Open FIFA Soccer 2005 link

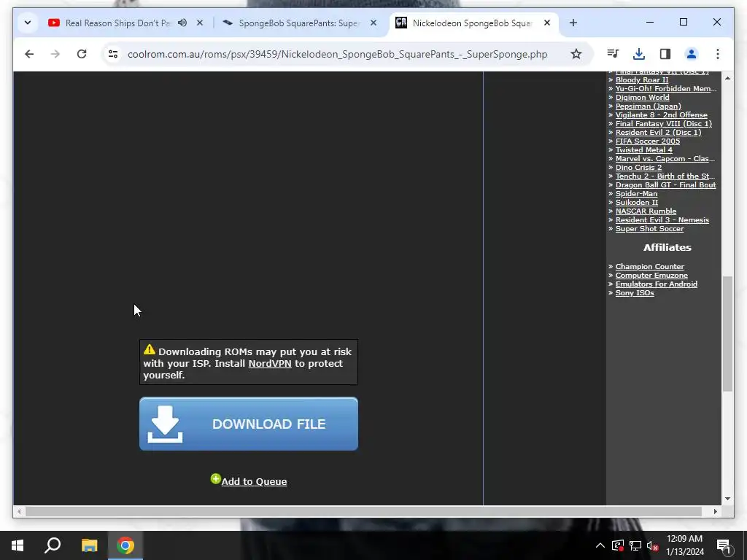pos(648,141)
